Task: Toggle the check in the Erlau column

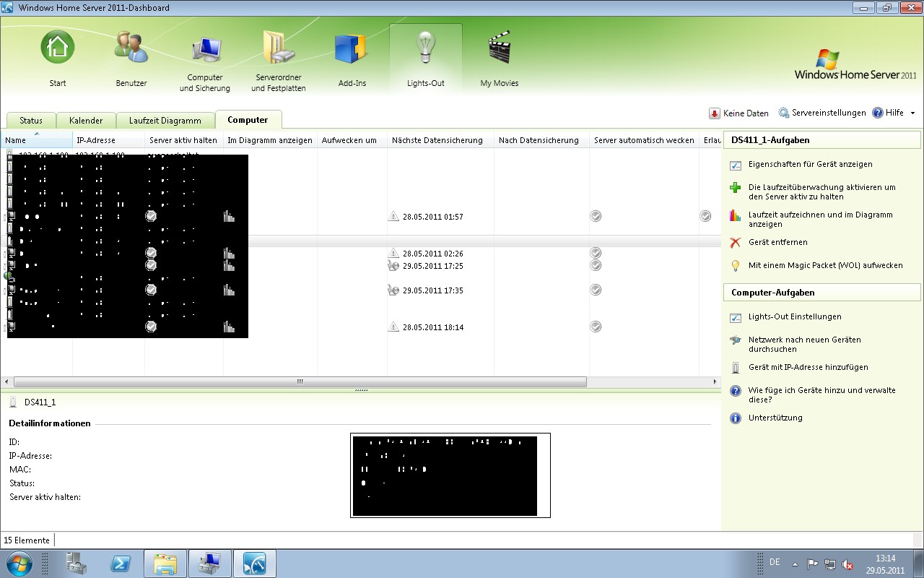Action: 705,216
